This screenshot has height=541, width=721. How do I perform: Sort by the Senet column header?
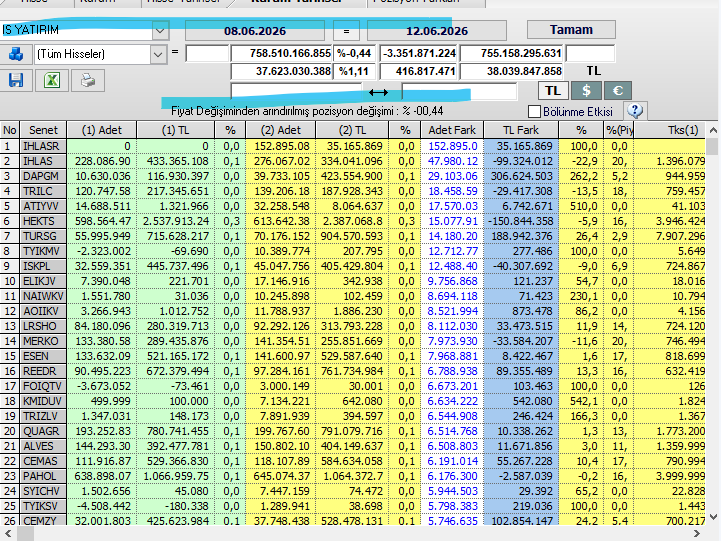pos(43,130)
